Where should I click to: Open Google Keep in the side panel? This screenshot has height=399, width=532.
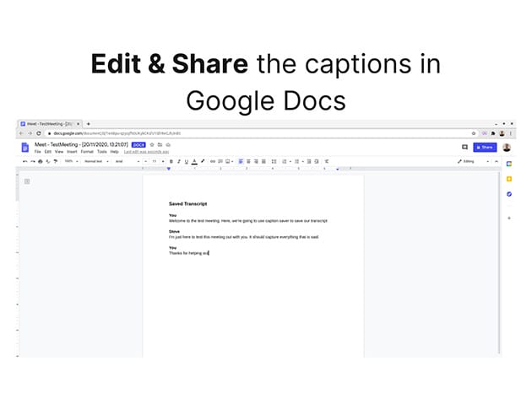pos(509,178)
